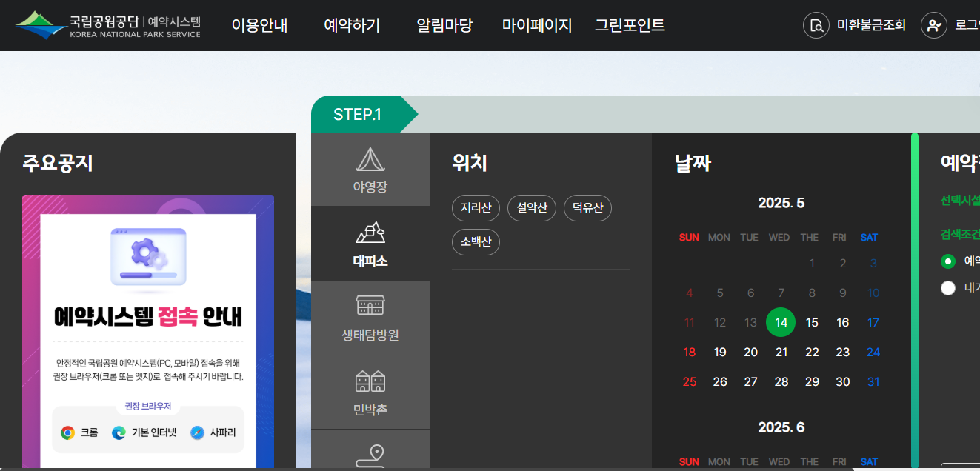Select the 예약 radio button
The height and width of the screenshot is (471, 980).
948,261
